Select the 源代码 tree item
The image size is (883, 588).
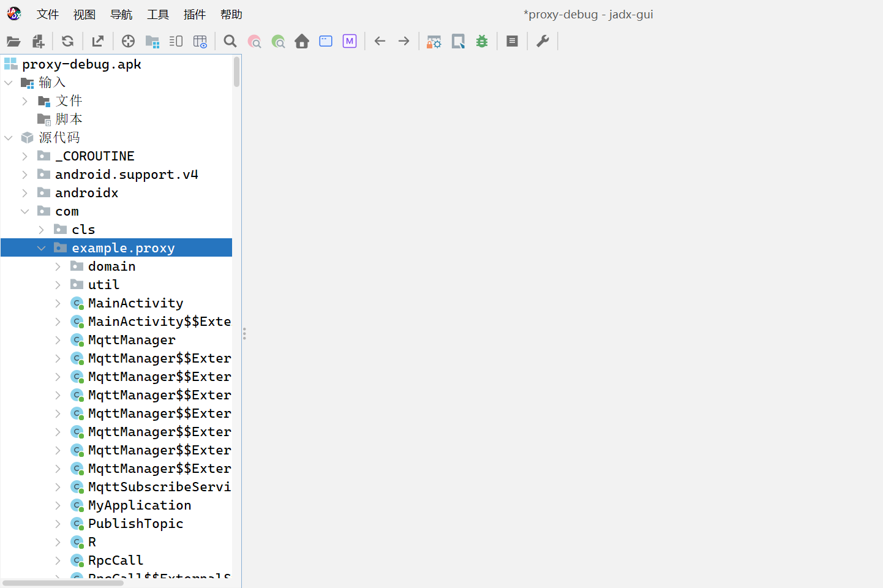pyautogui.click(x=59, y=138)
